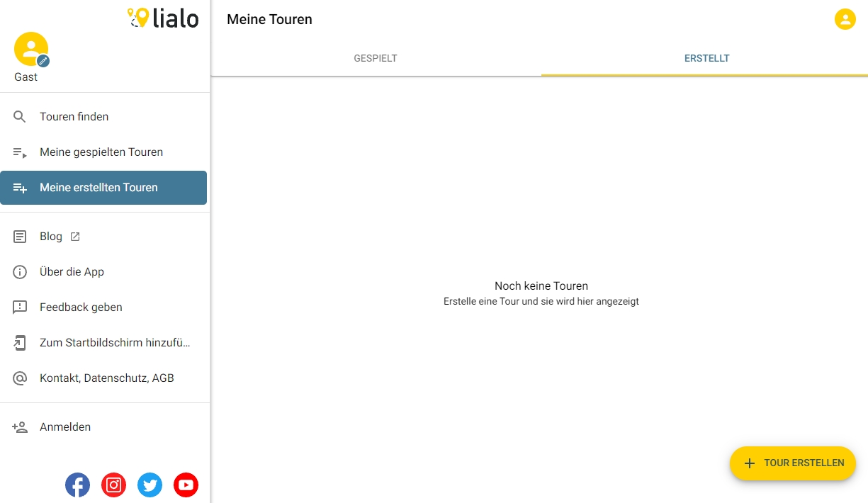Click the Gast profile avatar

coord(30,49)
